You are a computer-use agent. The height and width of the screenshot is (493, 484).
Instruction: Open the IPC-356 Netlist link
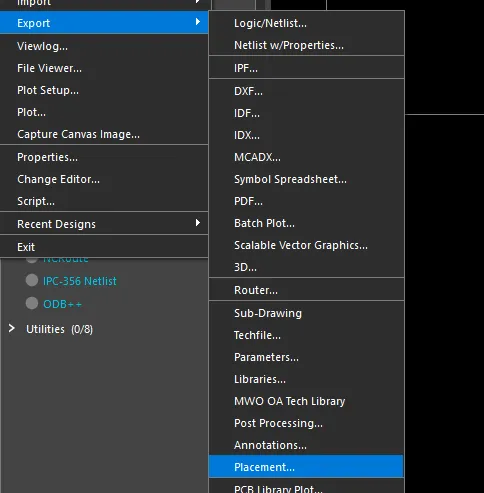[80, 281]
